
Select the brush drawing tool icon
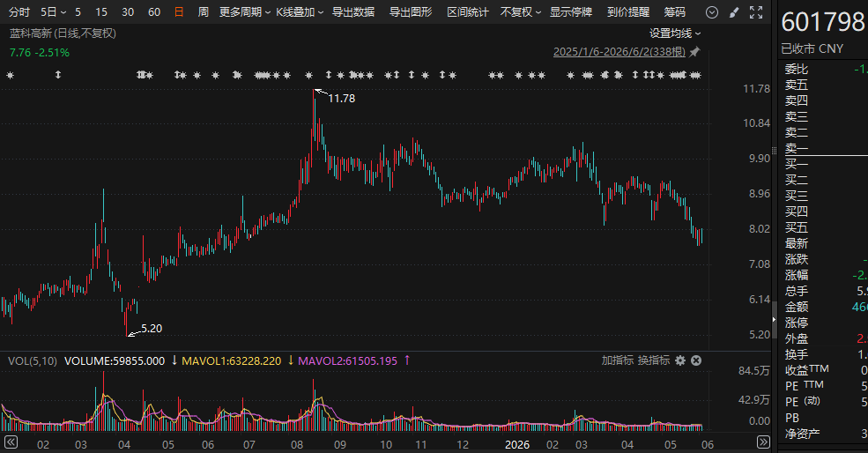(x=734, y=12)
